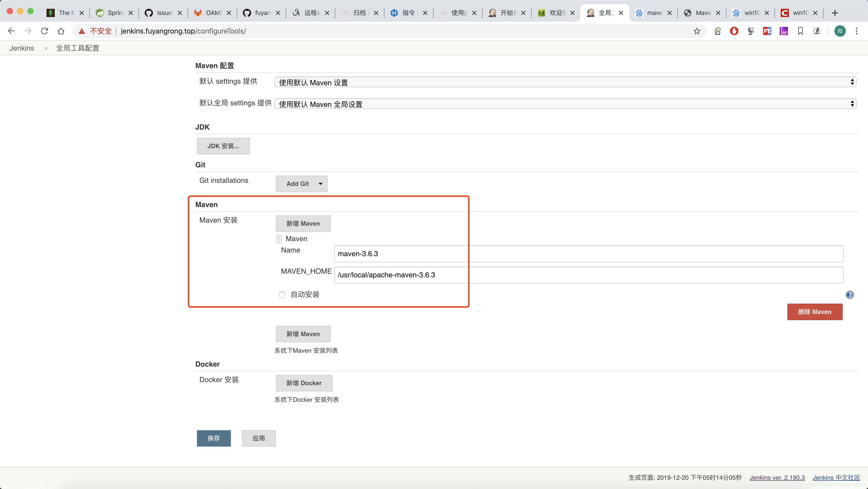Open a new browser tab
The width and height of the screenshot is (868, 489).
coord(835,13)
